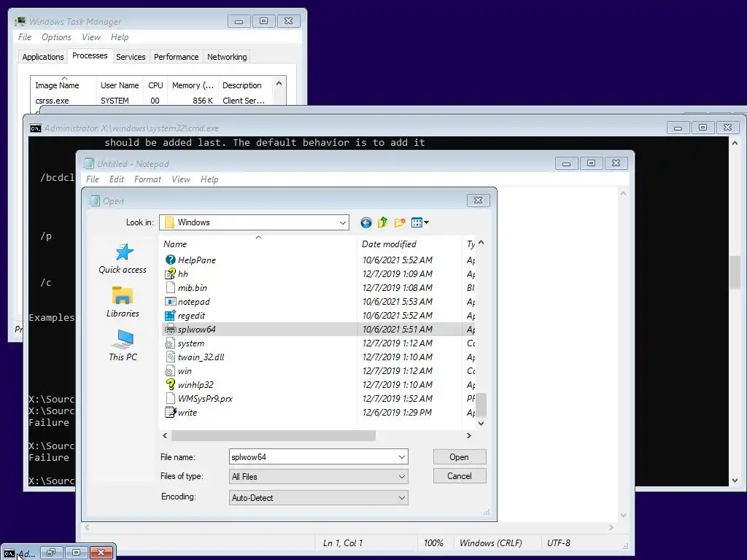Click the Back arrow icon in Open dialog
Screen dimensions: 747x560
366,222
